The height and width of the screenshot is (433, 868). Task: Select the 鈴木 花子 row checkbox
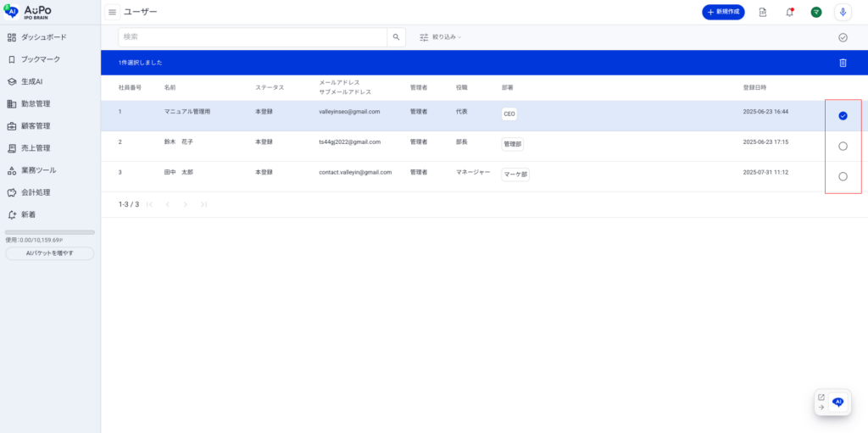coord(843,147)
